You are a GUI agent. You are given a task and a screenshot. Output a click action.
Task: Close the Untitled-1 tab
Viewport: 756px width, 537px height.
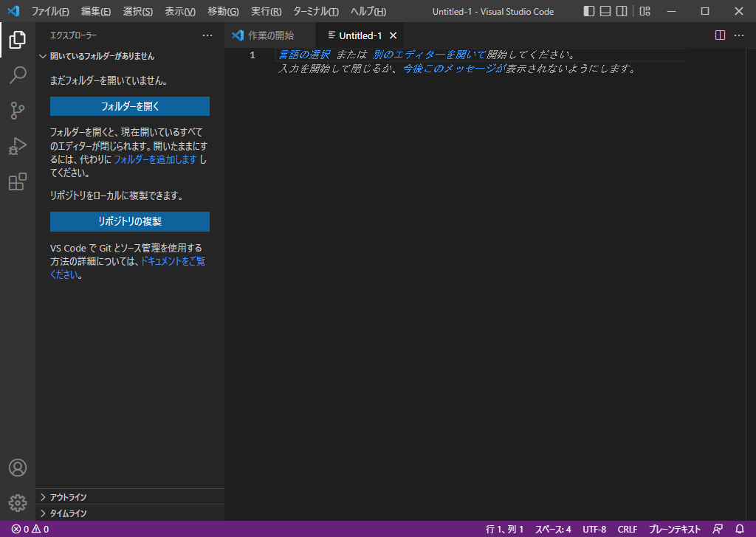click(x=393, y=35)
